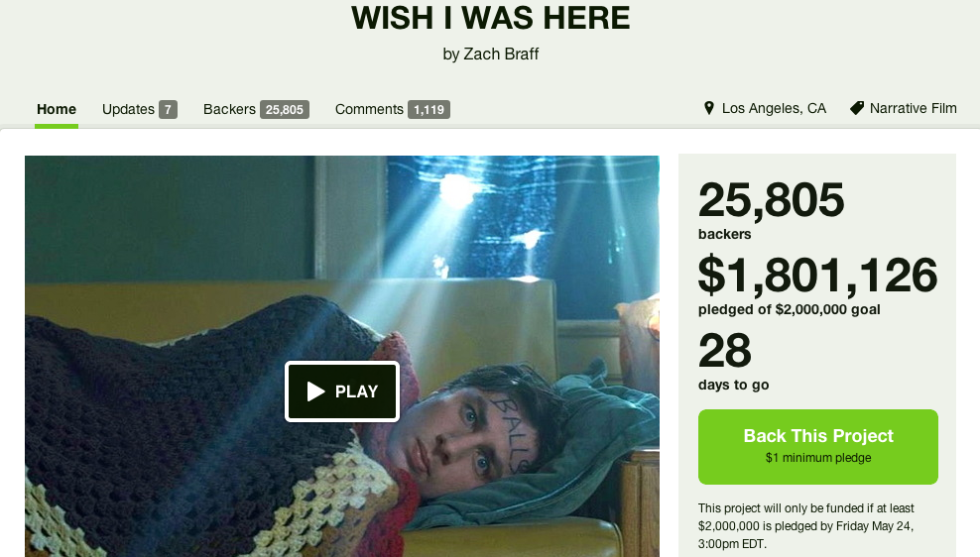Image resolution: width=980 pixels, height=557 pixels.
Task: Click the play triangle on the video
Action: tap(315, 391)
